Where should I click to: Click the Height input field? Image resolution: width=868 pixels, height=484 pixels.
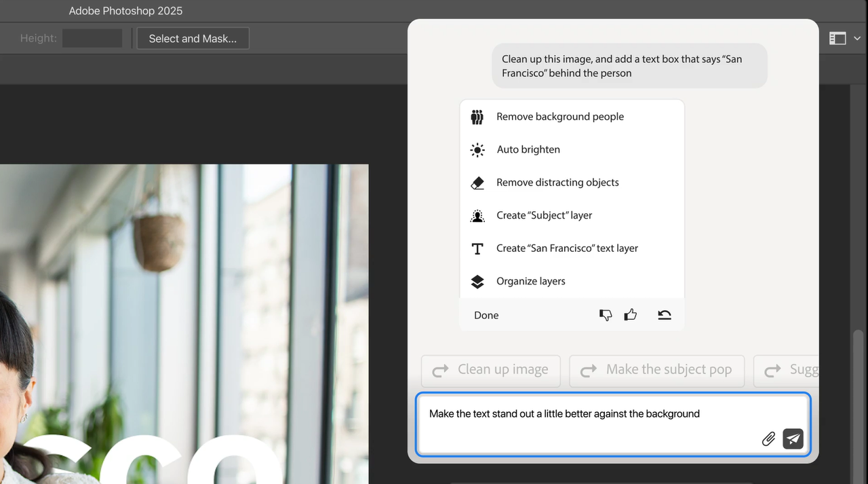pos(92,39)
